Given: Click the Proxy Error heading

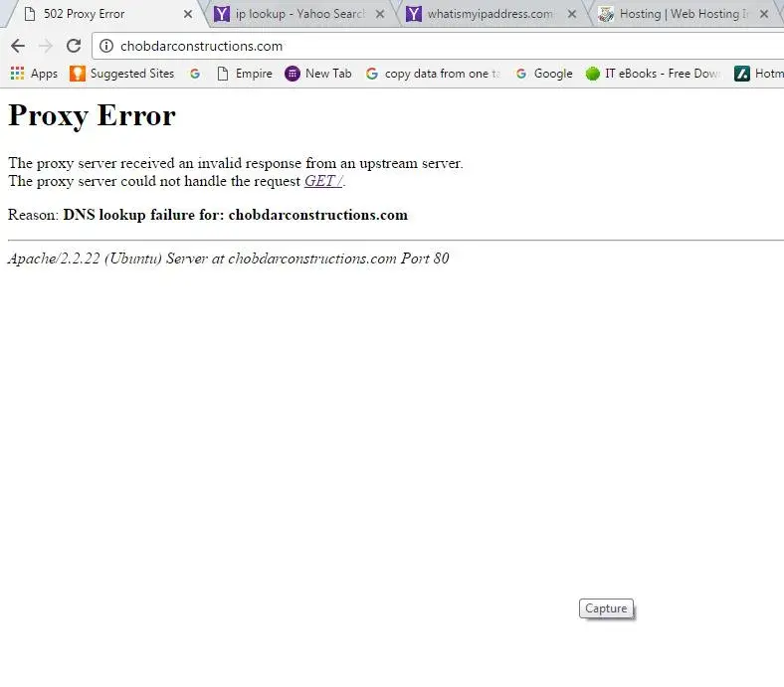Looking at the screenshot, I should click(x=92, y=116).
